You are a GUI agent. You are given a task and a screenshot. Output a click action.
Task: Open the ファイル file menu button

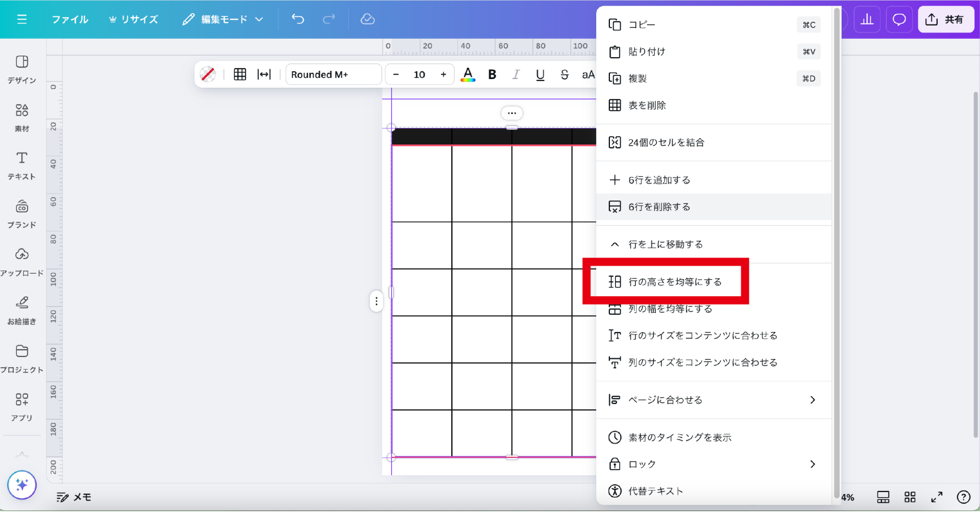tap(70, 19)
